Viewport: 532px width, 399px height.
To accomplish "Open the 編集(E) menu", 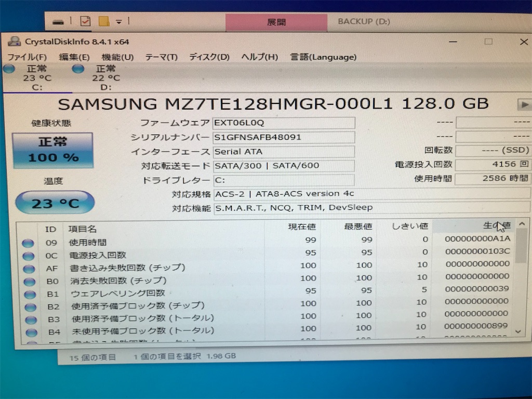I will tap(74, 57).
